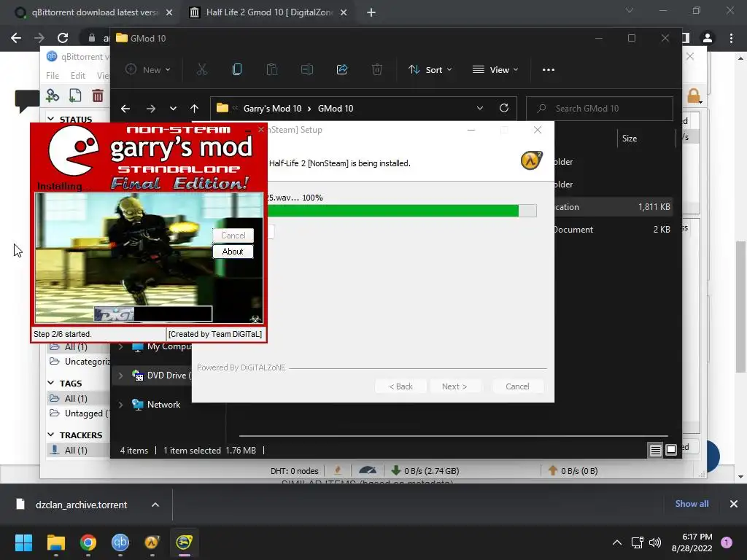Expand DVD Drive tree node
747x560 pixels.
tap(120, 376)
